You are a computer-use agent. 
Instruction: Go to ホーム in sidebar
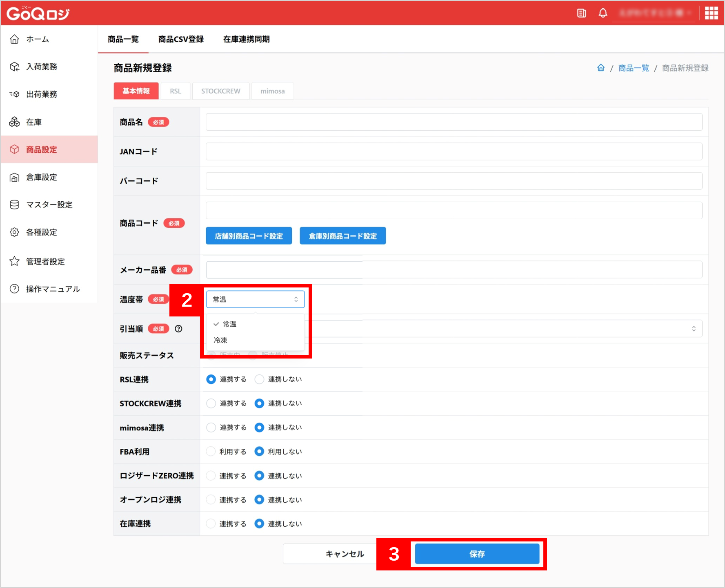49,39
